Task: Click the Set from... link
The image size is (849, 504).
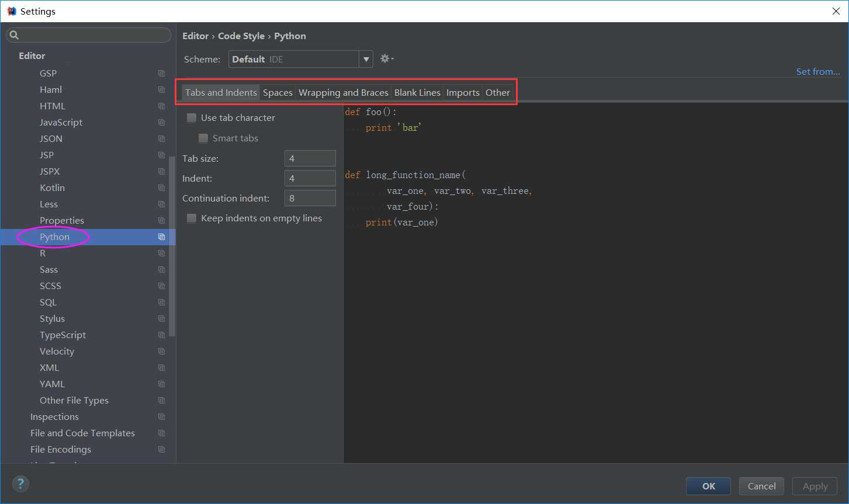Action: (818, 71)
